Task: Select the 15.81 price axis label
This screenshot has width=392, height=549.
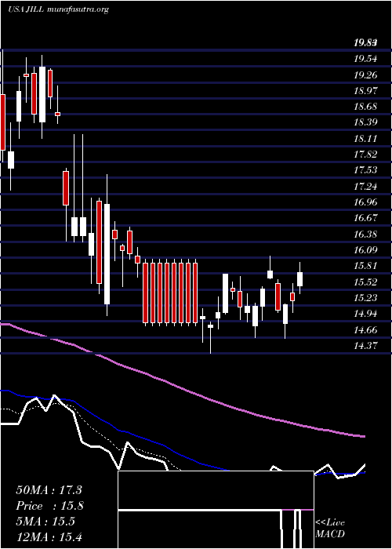Action: (x=365, y=266)
